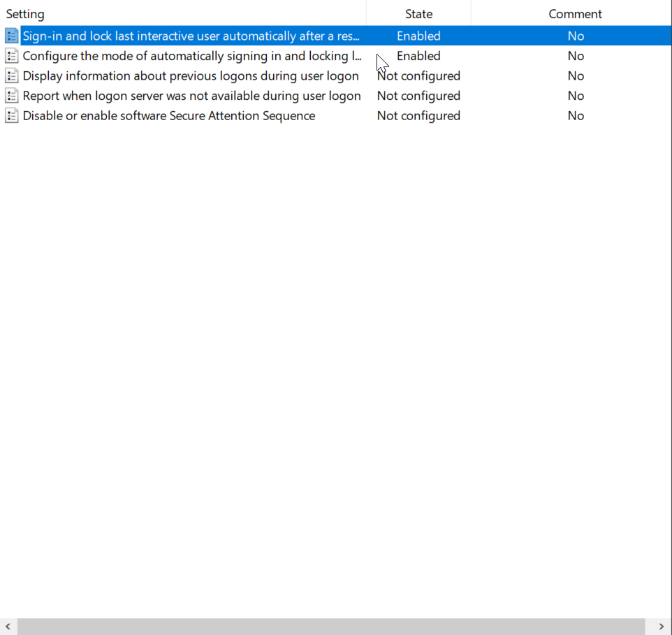Click the right arrow of the horizontal scrollbar

pyautogui.click(x=662, y=627)
